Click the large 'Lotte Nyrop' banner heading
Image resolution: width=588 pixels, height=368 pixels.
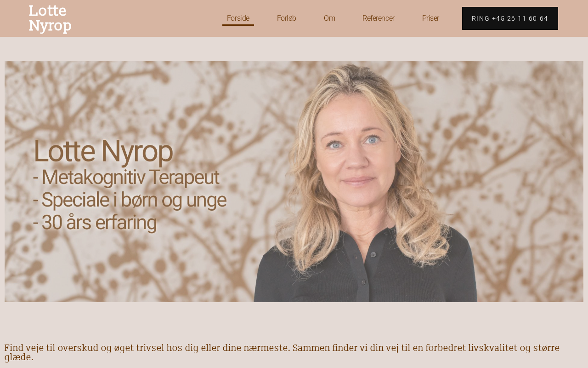point(103,151)
